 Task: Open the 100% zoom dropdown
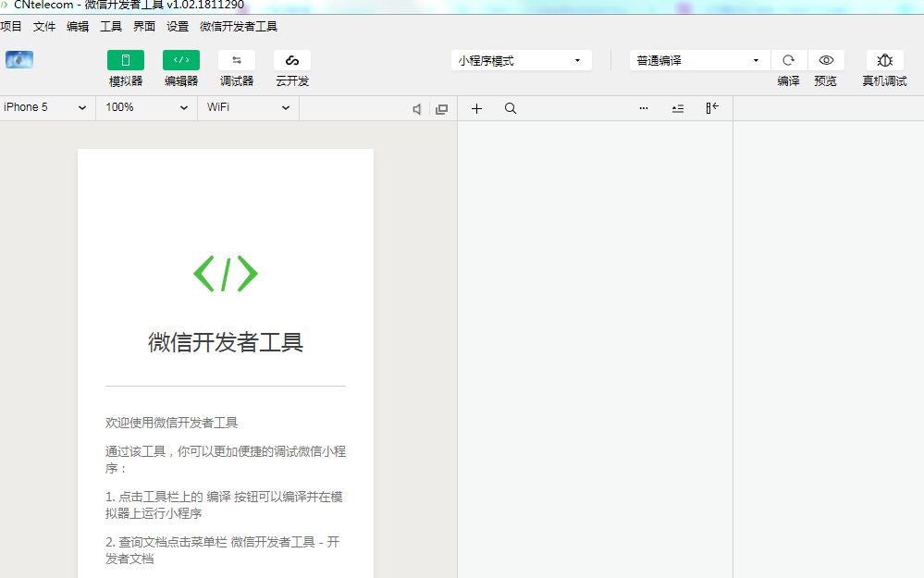coord(147,108)
